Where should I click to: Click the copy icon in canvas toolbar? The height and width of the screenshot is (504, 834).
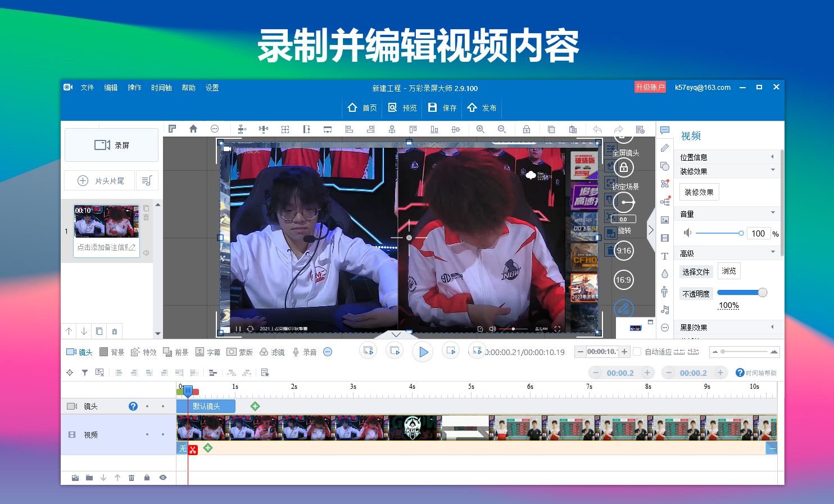click(x=551, y=129)
